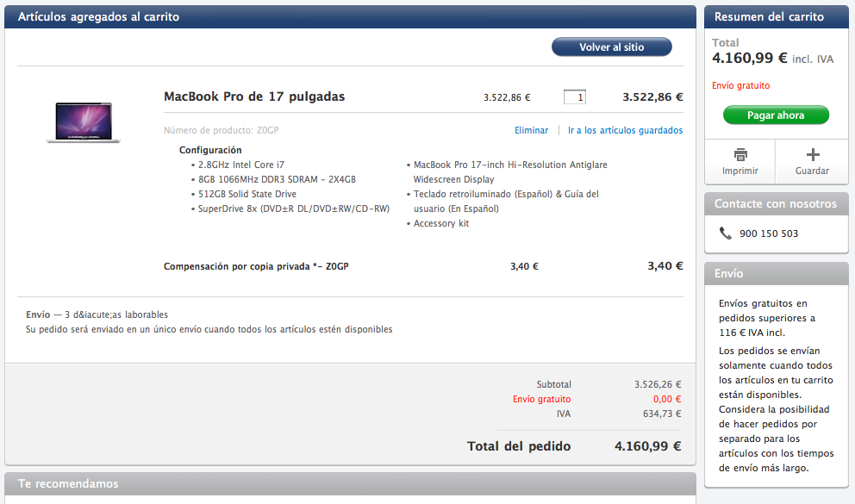
Task: Click the order total 4.160,99 € at bottom
Action: point(648,446)
